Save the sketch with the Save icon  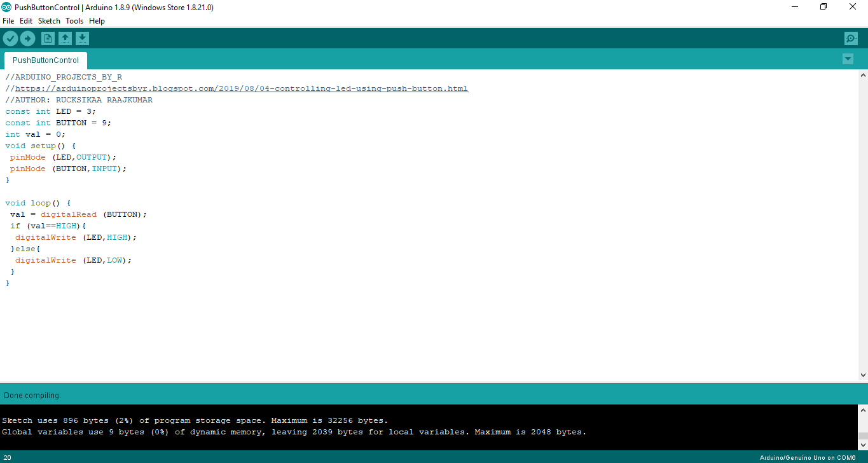[82, 39]
